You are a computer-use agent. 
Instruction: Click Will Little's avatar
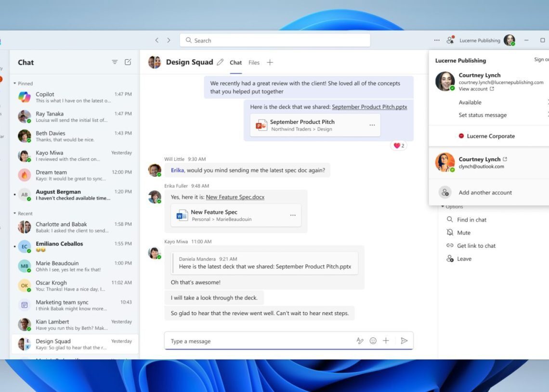[155, 170]
